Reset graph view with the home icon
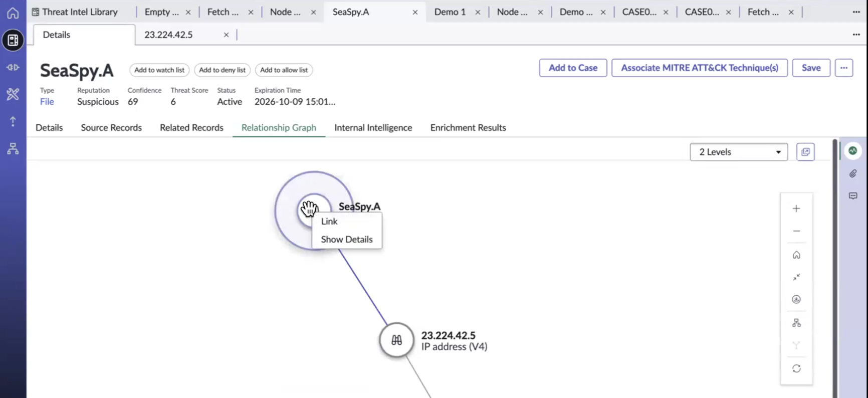 click(x=796, y=255)
